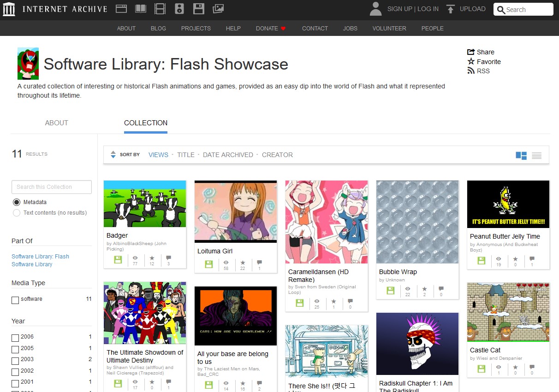Open the Audio speaker icon
Viewport: 559px width, 392px height.
point(179,8)
